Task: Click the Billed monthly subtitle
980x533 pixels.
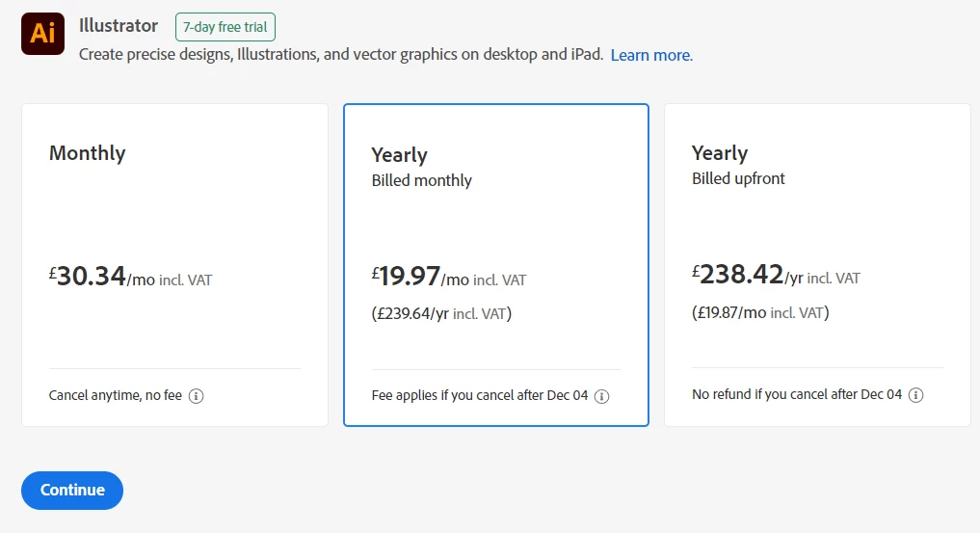Action: point(422,180)
